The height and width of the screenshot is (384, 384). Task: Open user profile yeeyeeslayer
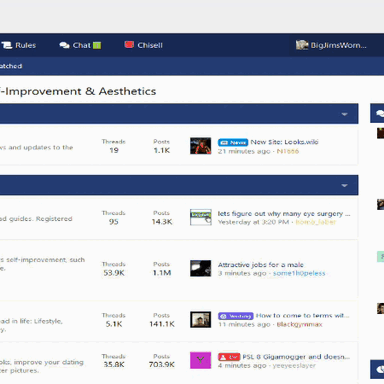tap(294, 366)
